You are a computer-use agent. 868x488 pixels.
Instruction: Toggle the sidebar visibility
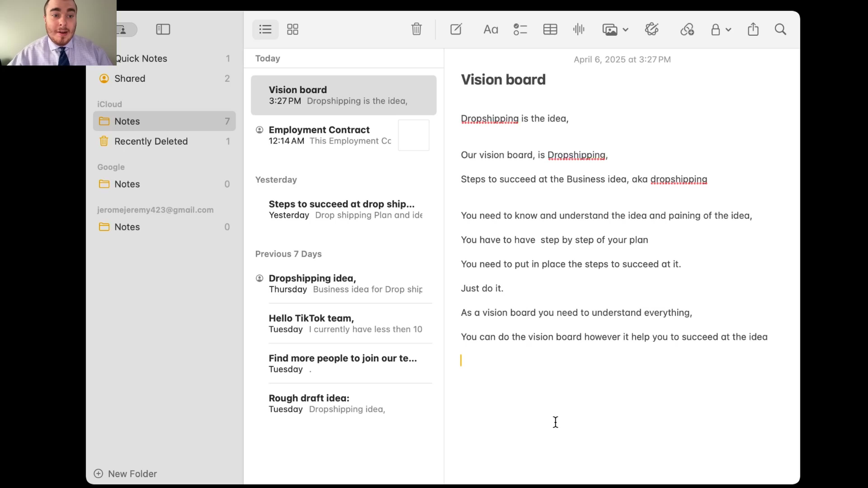click(163, 29)
